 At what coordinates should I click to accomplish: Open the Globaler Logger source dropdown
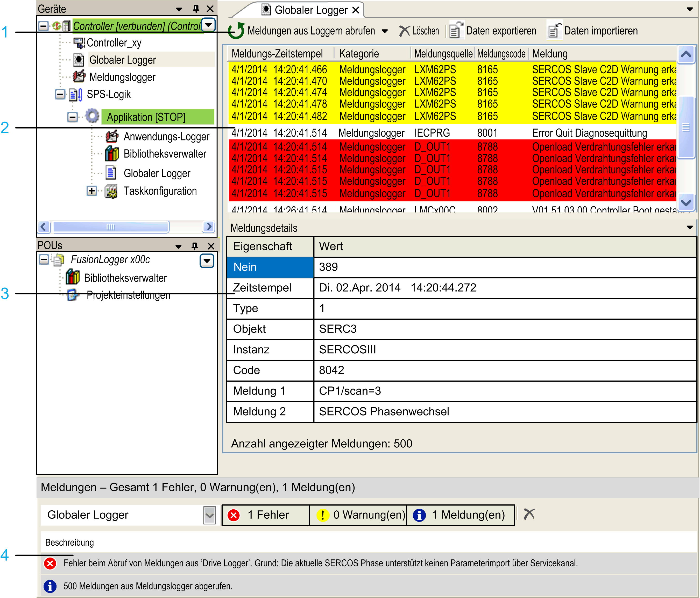209,515
